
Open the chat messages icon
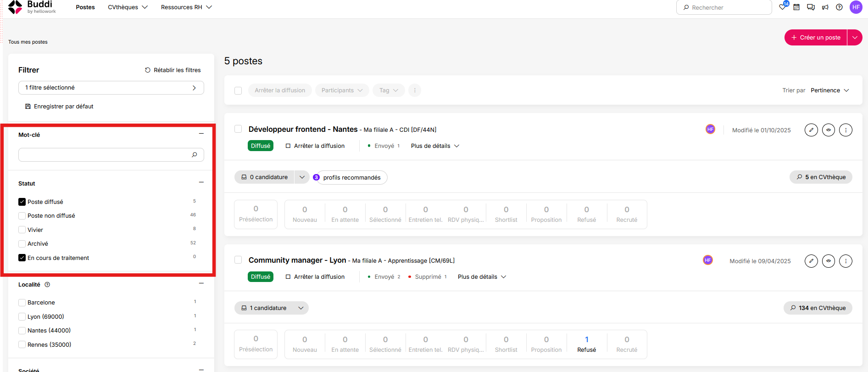point(811,7)
